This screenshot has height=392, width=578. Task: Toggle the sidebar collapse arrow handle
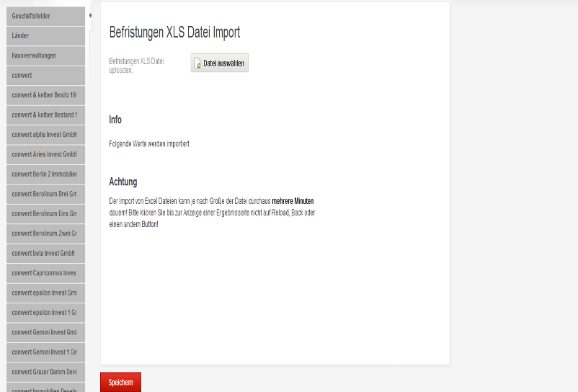point(90,15)
